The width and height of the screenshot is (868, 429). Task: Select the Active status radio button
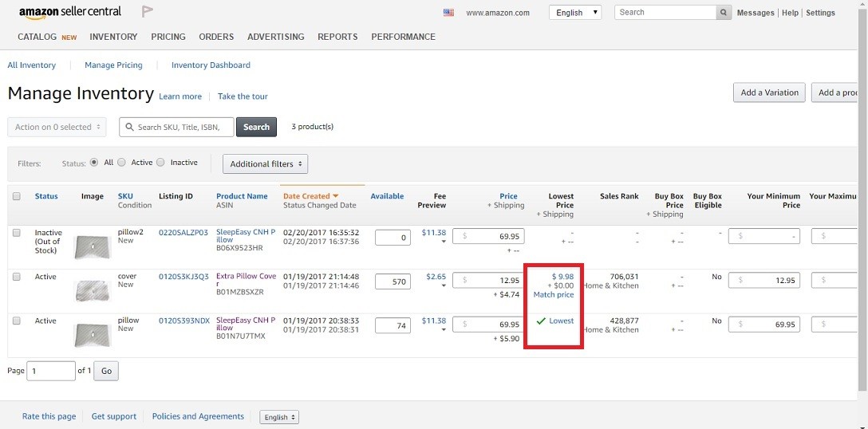point(122,163)
